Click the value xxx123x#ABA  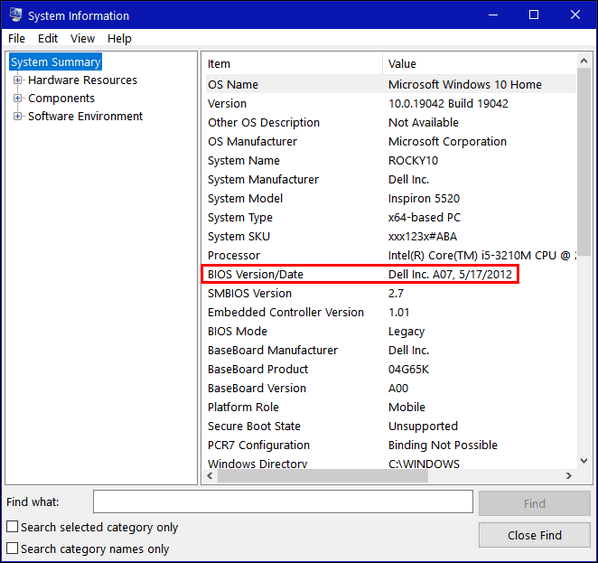click(422, 236)
